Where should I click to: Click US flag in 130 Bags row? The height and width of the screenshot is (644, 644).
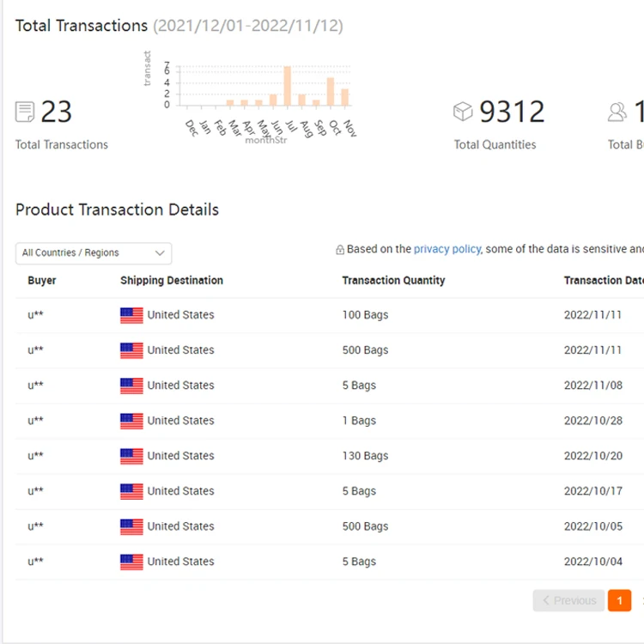pos(131,456)
